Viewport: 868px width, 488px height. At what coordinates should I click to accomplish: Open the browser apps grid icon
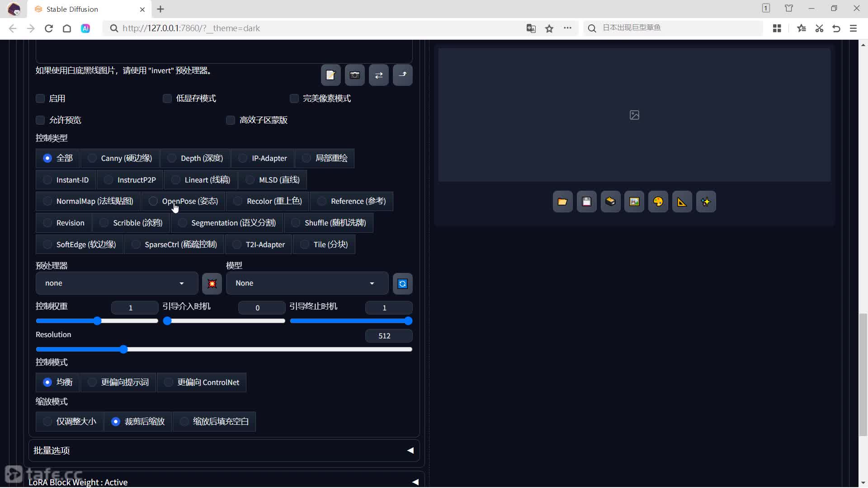pyautogui.click(x=777, y=28)
